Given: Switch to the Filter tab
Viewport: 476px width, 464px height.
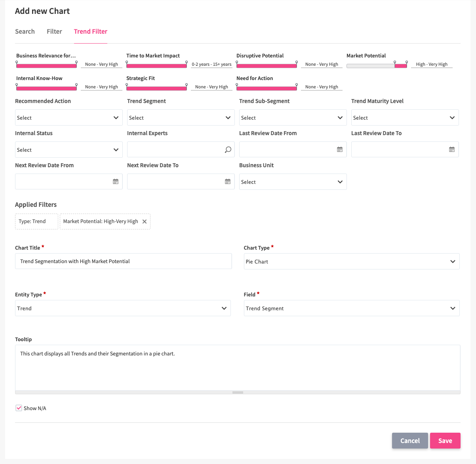Looking at the screenshot, I should (54, 31).
